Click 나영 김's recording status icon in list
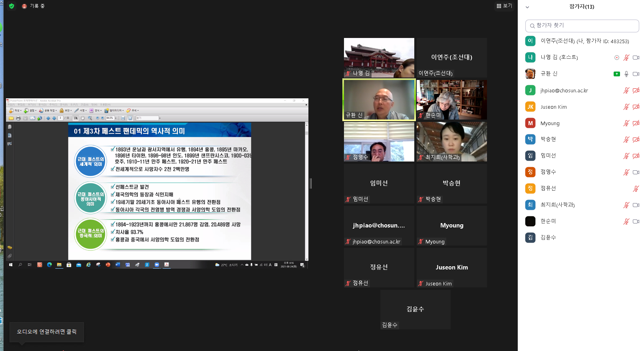Viewport: 644px width, 351px height. 616,58
